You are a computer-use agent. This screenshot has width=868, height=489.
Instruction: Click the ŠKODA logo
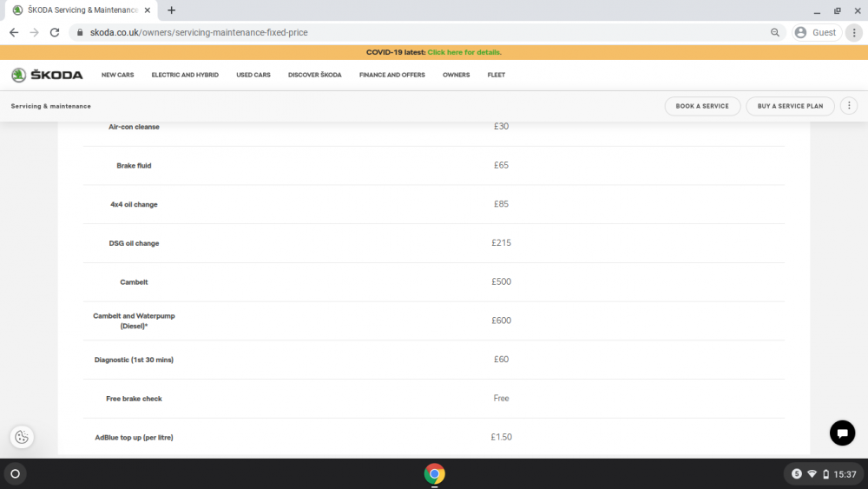(47, 75)
